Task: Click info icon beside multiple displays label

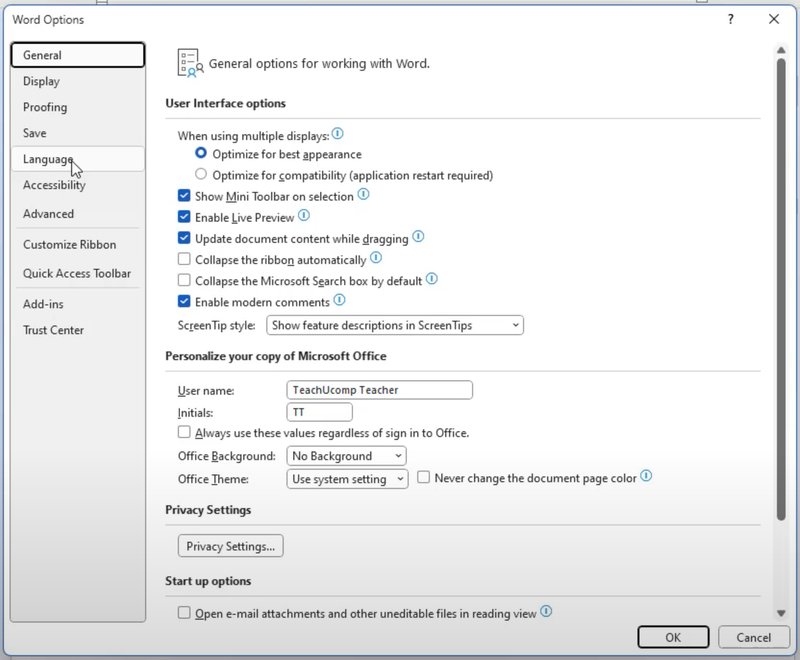Action: coord(338,134)
